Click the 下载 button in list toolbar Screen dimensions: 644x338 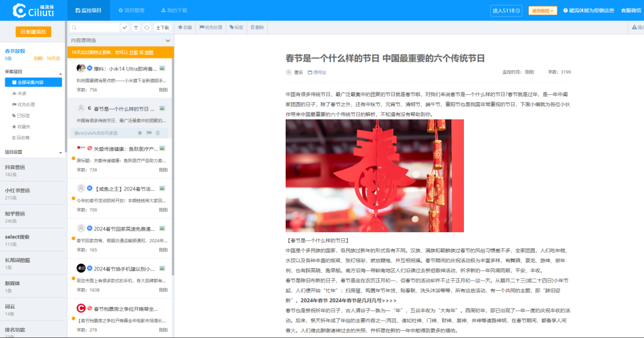point(163,27)
